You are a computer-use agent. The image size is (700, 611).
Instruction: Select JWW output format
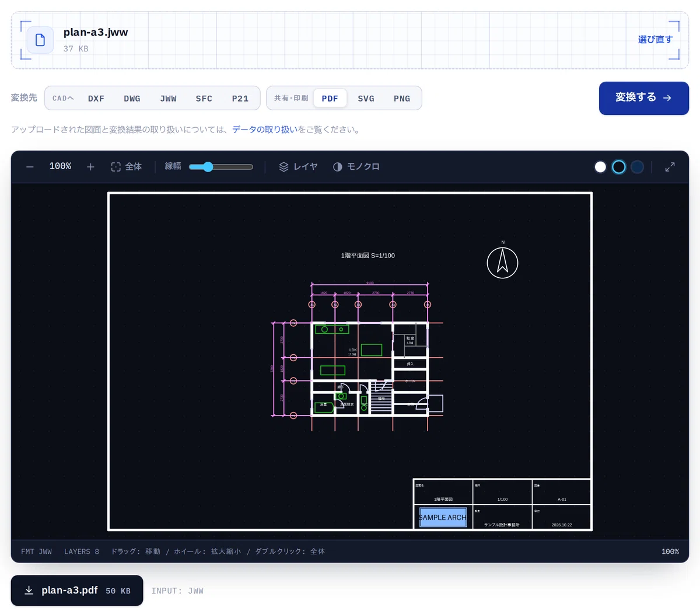click(168, 99)
